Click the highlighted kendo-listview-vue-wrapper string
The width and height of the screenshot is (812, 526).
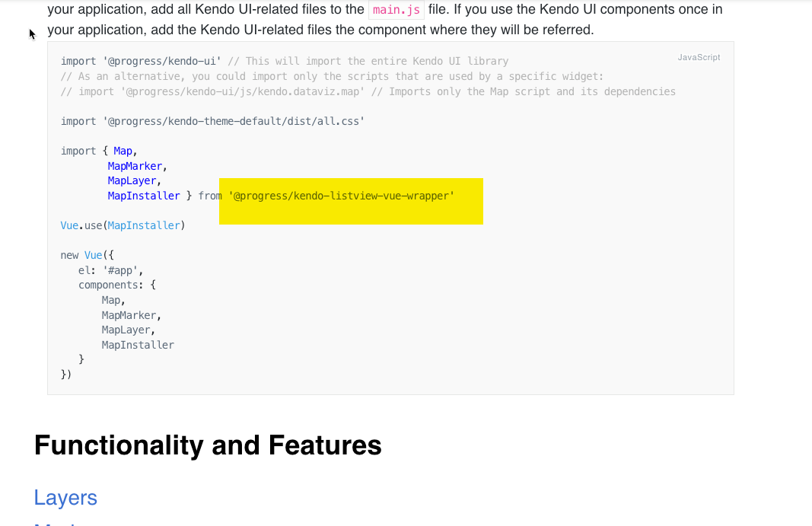(x=342, y=196)
